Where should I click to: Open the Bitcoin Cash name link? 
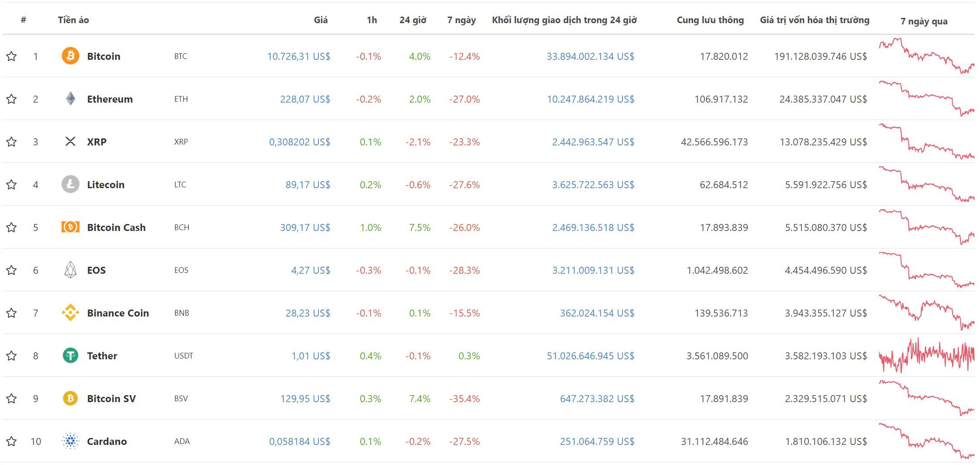[116, 227]
